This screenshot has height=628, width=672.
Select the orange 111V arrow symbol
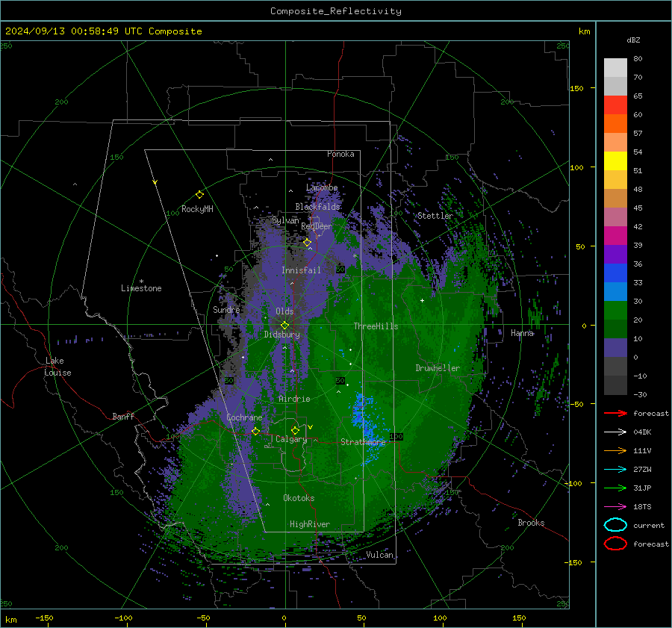point(615,450)
